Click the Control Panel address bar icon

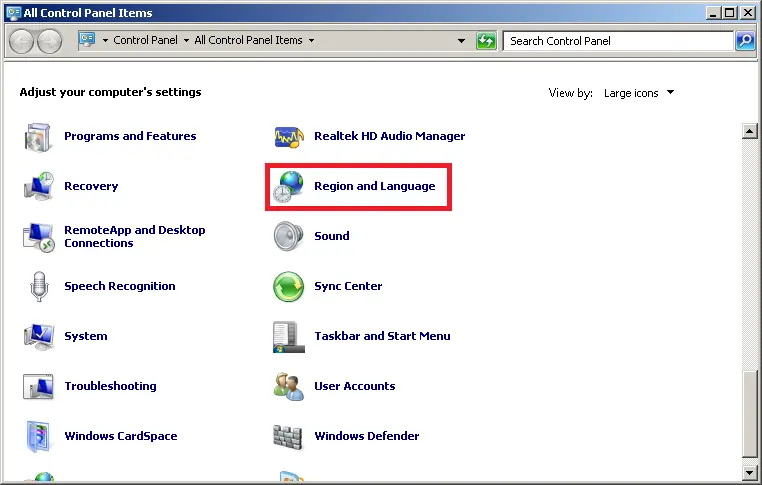click(x=87, y=39)
